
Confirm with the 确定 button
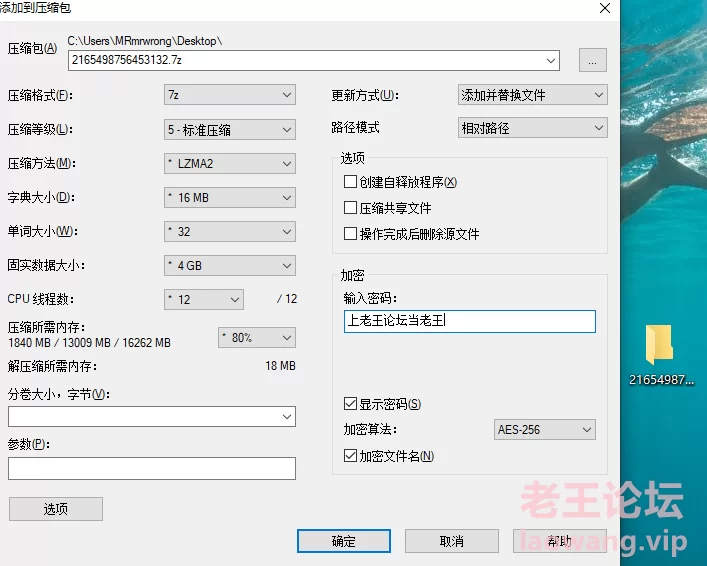344,541
